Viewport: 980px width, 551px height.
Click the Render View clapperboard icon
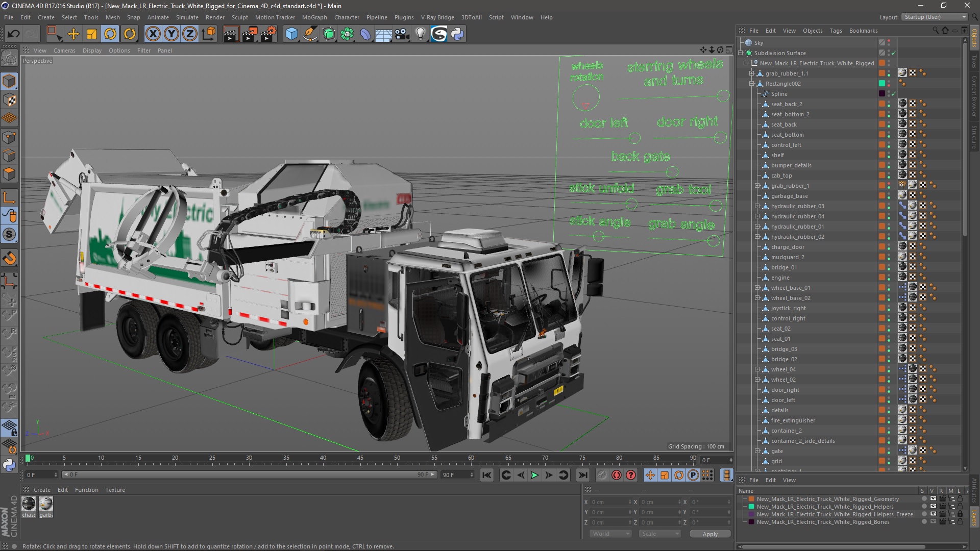coord(231,34)
